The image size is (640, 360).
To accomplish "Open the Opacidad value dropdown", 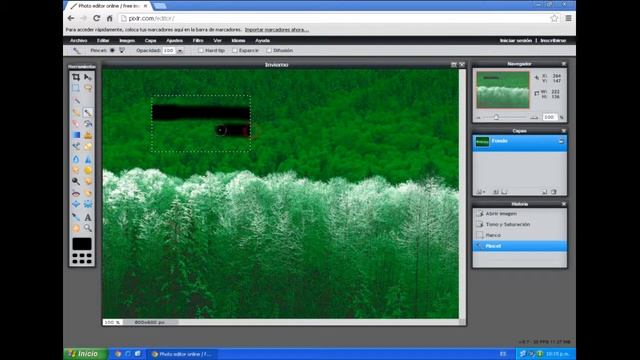I will tap(180, 51).
